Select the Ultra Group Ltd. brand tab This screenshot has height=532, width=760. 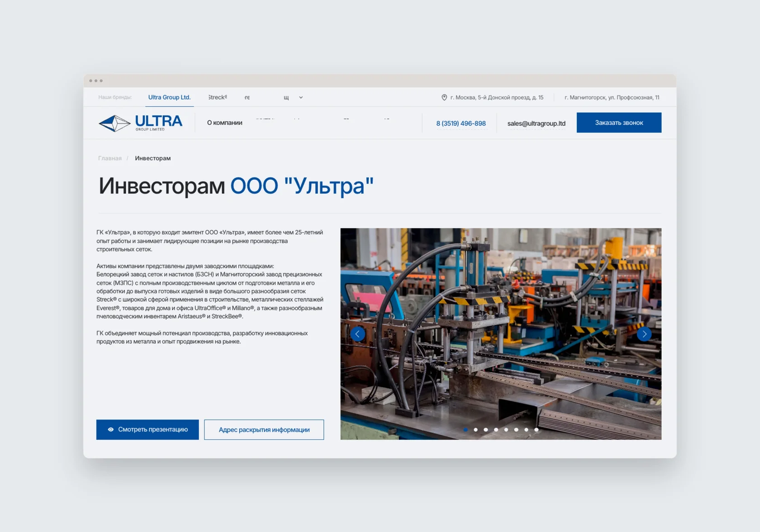click(169, 97)
